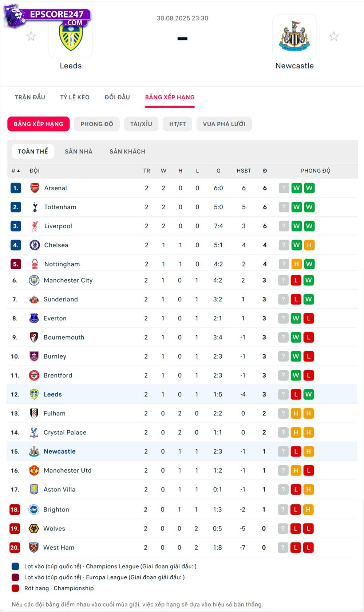The height and width of the screenshot is (612, 364).
Task: Select the PHONG ĐỘ filter button
Action: [x=96, y=124]
